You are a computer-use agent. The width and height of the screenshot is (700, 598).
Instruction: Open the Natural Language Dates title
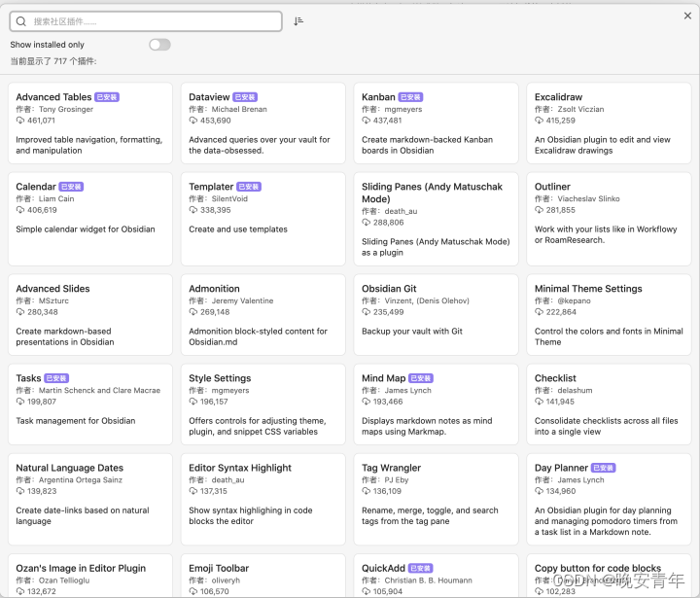pyautogui.click(x=70, y=468)
